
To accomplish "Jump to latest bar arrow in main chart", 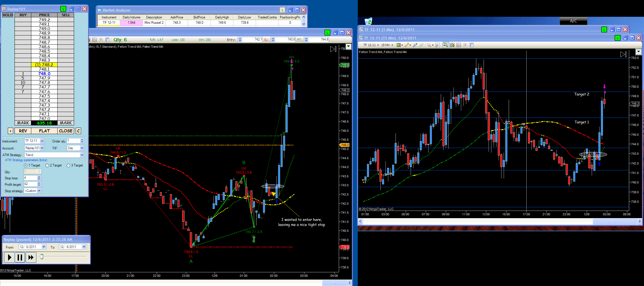I will [x=333, y=49].
